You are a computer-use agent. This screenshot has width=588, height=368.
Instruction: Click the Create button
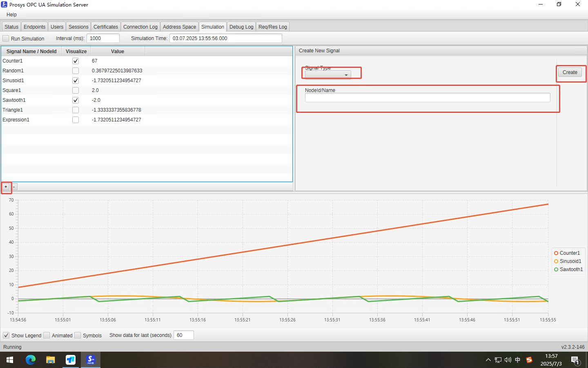[570, 72]
